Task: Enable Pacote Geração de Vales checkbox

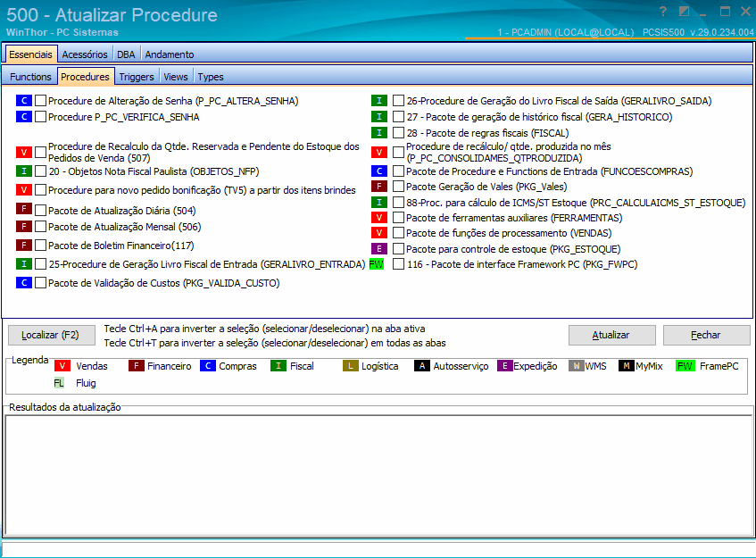Action: coord(398,187)
